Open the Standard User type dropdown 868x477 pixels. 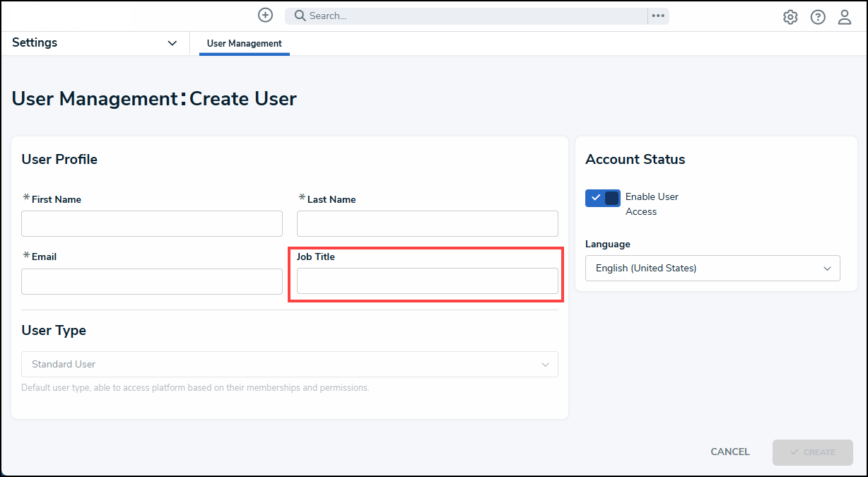pos(290,365)
